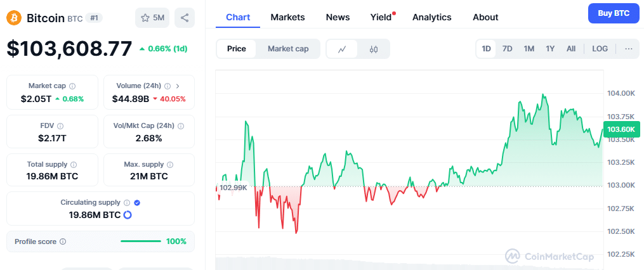The image size is (644, 270).
Task: Click the star watchlist icon
Action: tap(145, 18)
